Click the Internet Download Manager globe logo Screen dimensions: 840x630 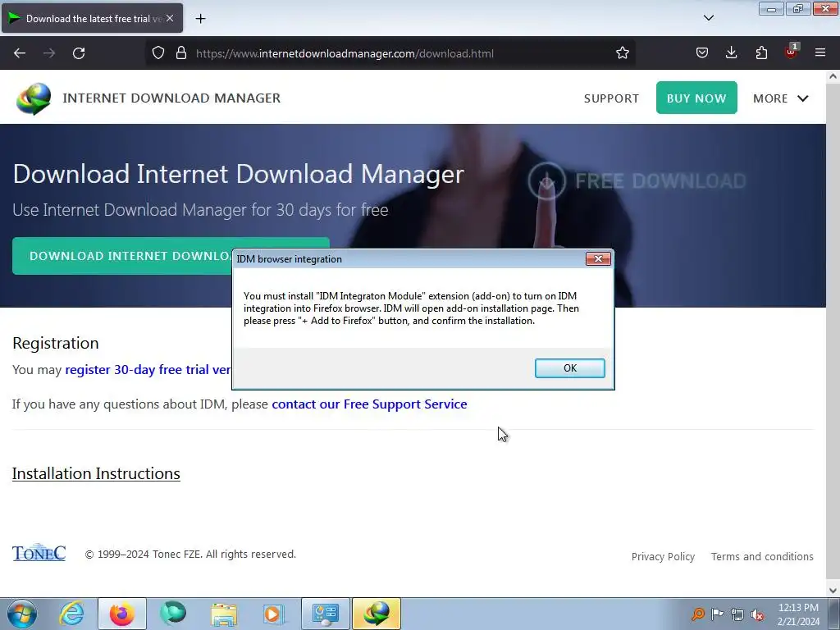(34, 98)
